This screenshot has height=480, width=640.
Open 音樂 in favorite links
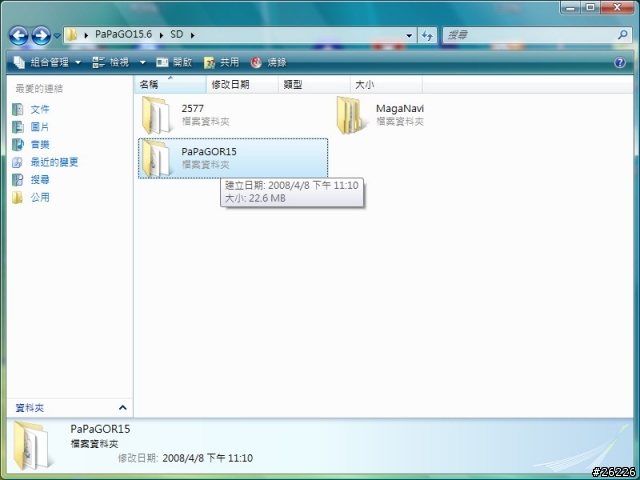pos(40,144)
